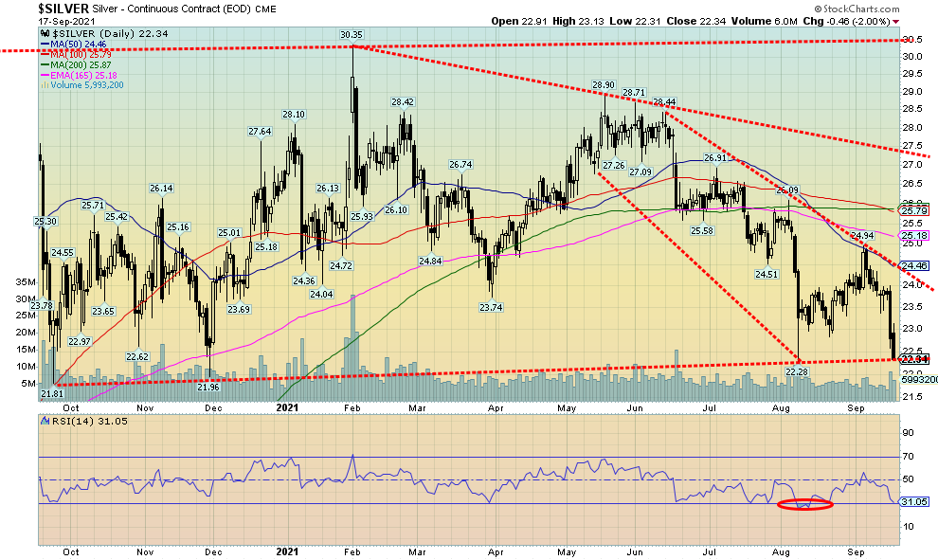Click the volume bars icon in legend

pos(43,85)
